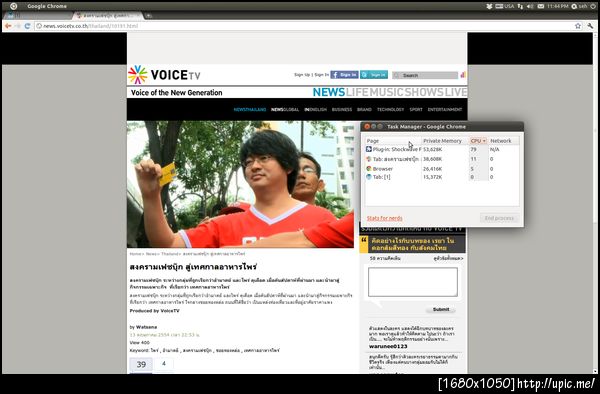Click the End process button

tap(499, 218)
